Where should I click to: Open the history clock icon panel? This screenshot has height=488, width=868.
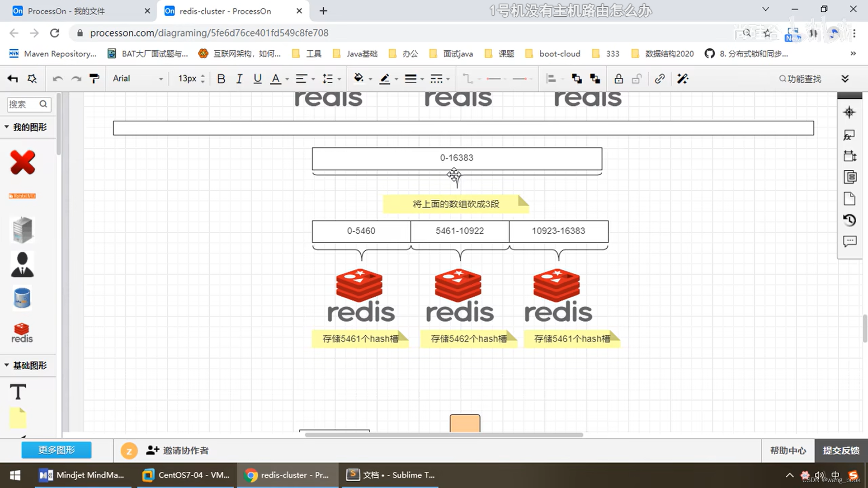pyautogui.click(x=849, y=220)
